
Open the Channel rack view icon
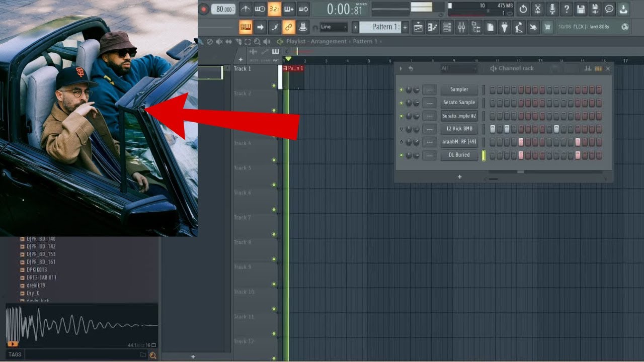[447, 27]
